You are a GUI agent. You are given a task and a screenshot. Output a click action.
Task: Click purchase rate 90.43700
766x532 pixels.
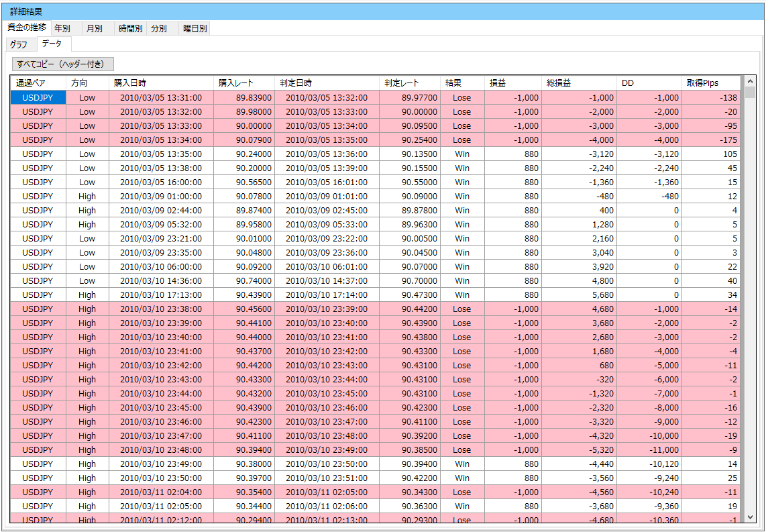pos(244,352)
